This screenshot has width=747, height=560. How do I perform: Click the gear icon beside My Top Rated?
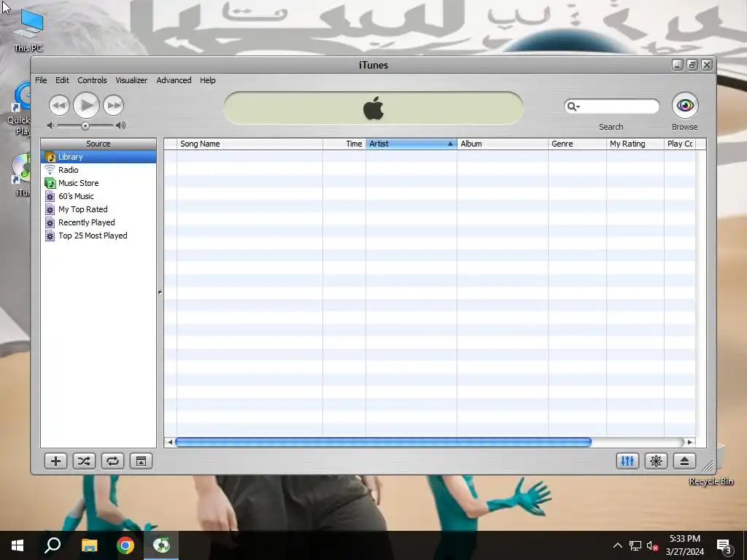click(x=50, y=209)
